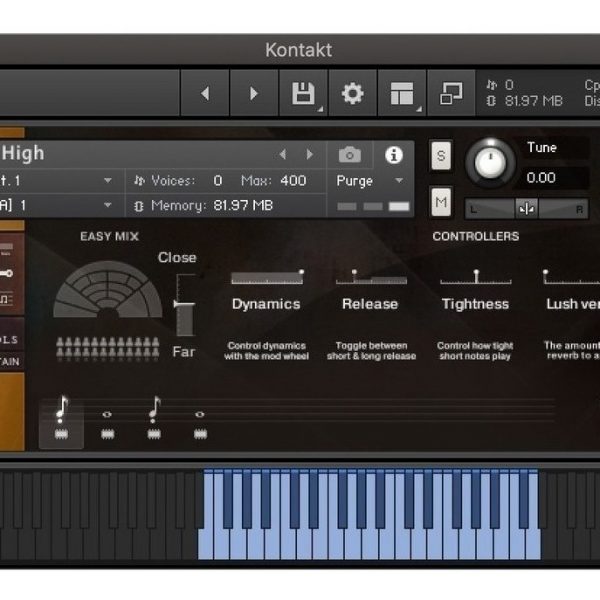
Task: Go to previous preset with left arrow in top toolbar
Action: click(205, 93)
